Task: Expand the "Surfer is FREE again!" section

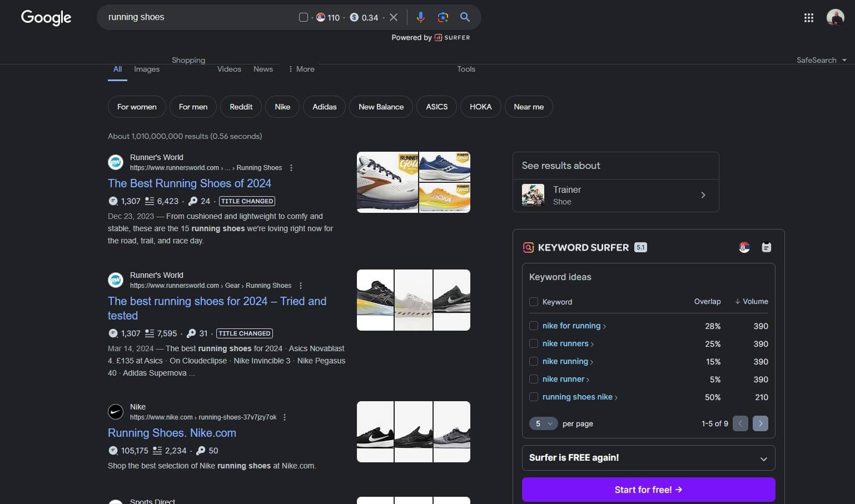Action: pyautogui.click(x=648, y=458)
